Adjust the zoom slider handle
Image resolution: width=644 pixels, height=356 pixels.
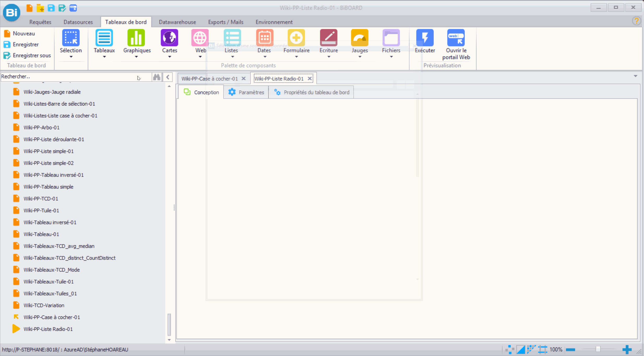click(x=598, y=349)
